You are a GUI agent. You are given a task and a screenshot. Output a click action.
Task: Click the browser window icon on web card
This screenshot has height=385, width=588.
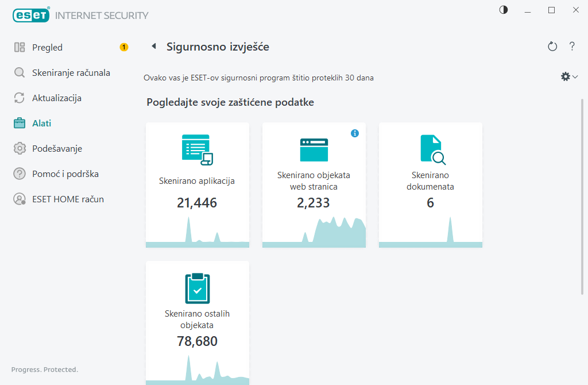[x=314, y=150]
